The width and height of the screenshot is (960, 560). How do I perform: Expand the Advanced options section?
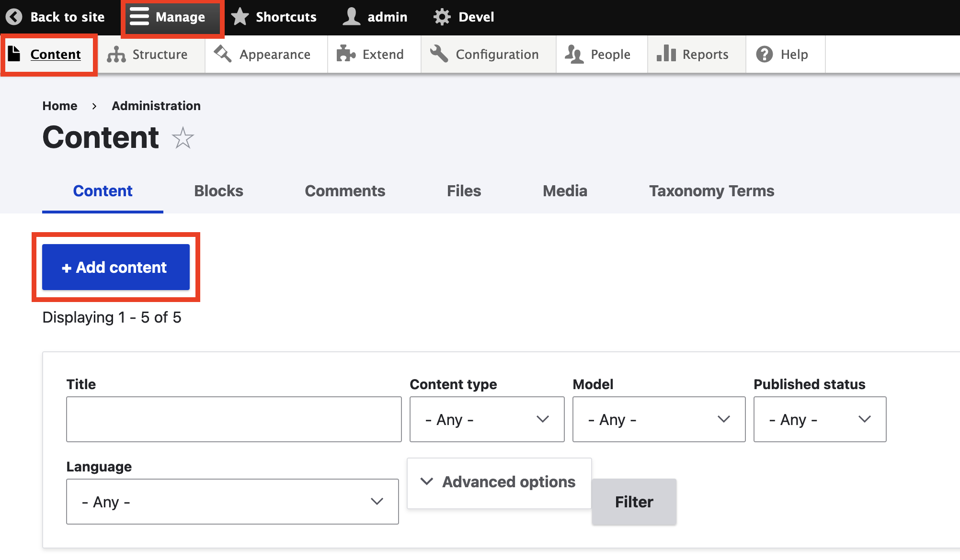click(498, 482)
